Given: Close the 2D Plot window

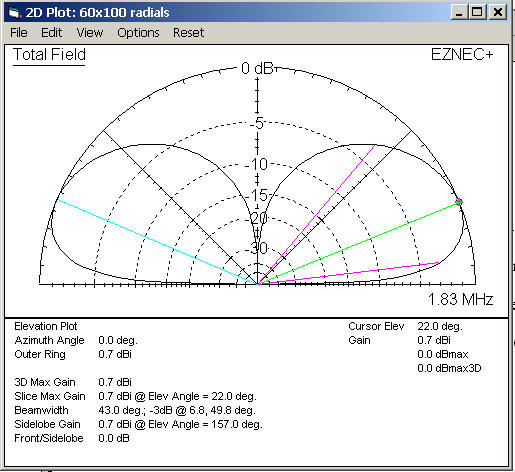Looking at the screenshot, I should coord(498,12).
